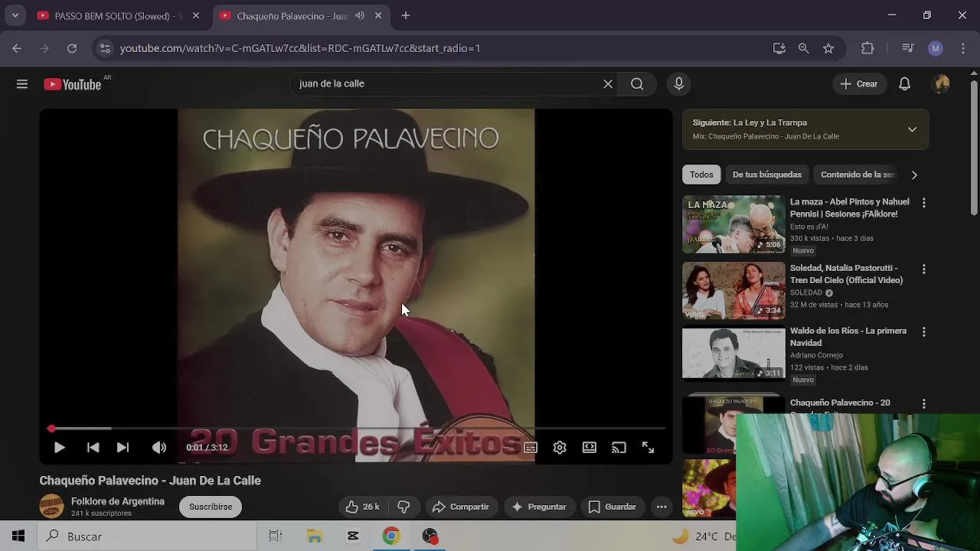Bookmark this page with star
980x551 pixels.
pos(828,48)
